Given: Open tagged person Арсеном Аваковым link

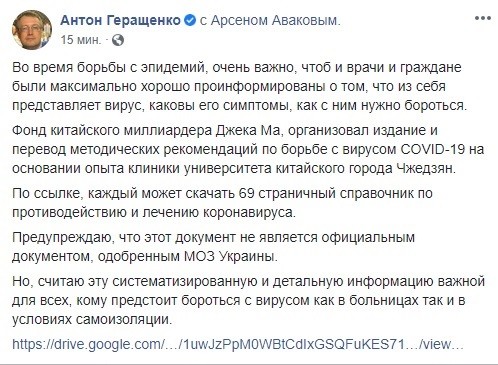Looking at the screenshot, I should point(274,21).
